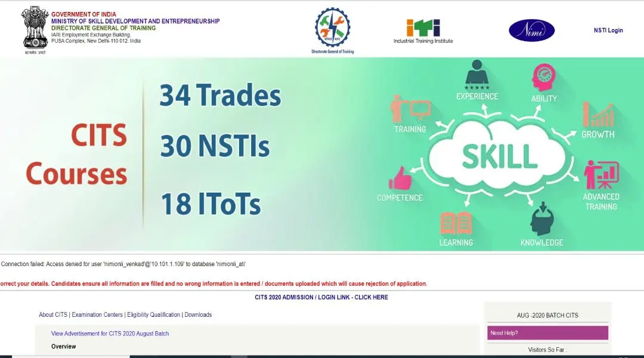Image resolution: width=644 pixels, height=358 pixels.
Task: View Advertisement for CITS 2020 August Batch
Action: 110,334
